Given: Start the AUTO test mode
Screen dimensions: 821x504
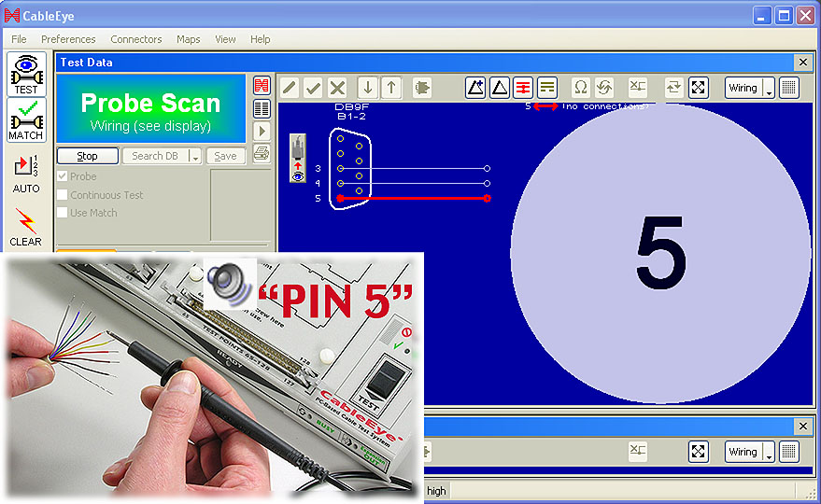Looking at the screenshot, I should [x=26, y=174].
